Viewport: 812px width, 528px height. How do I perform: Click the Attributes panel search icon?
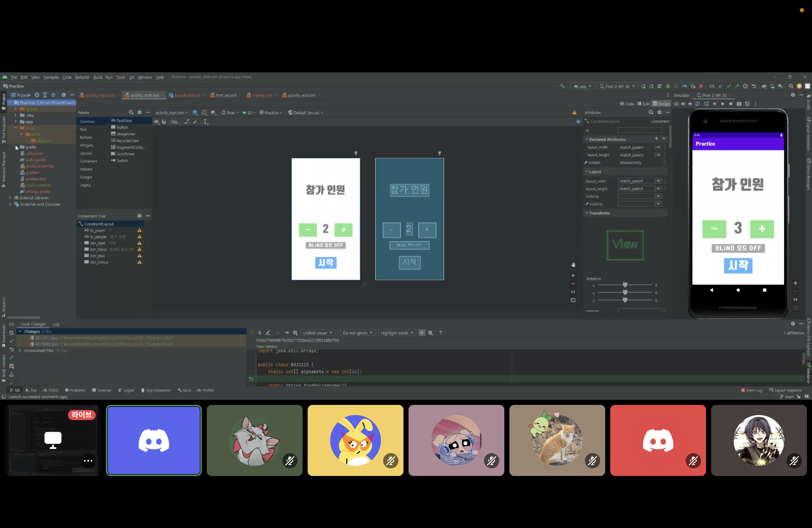pyautogui.click(x=651, y=112)
